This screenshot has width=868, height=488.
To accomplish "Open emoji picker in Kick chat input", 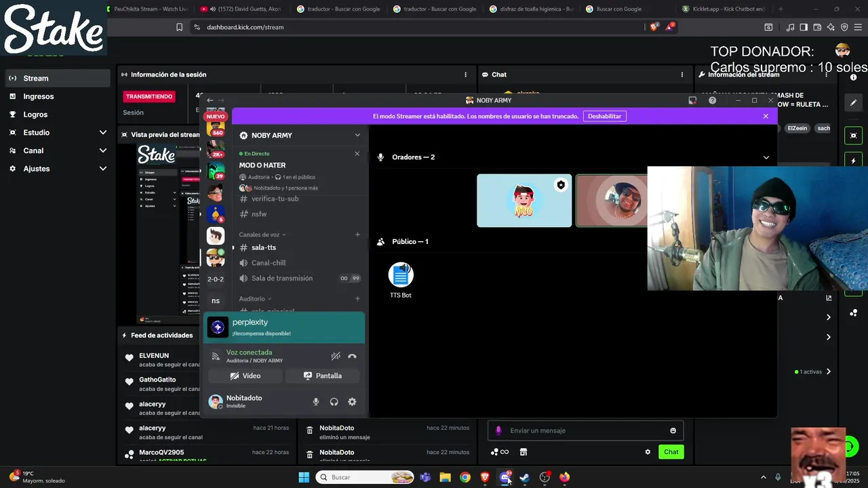I will pos(673,430).
